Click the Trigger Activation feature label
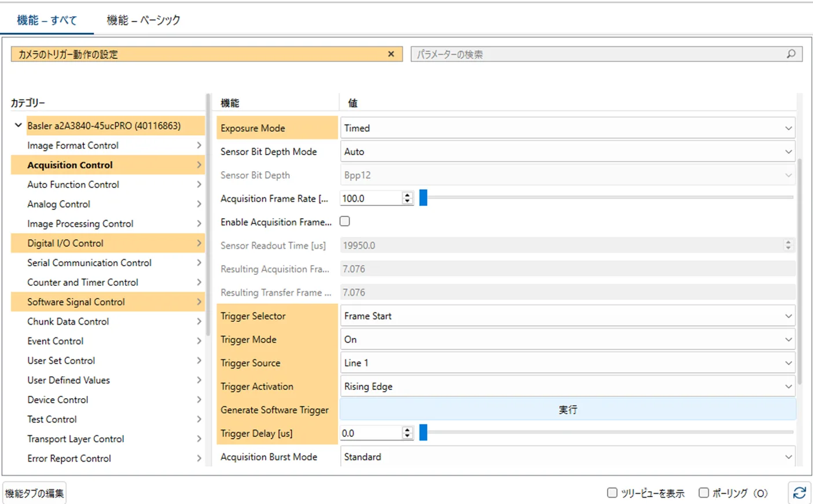Screen dimensions: 813x504 [x=256, y=387]
